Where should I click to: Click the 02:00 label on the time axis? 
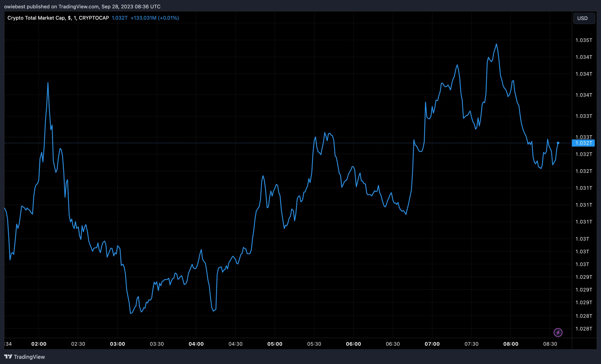39,344
